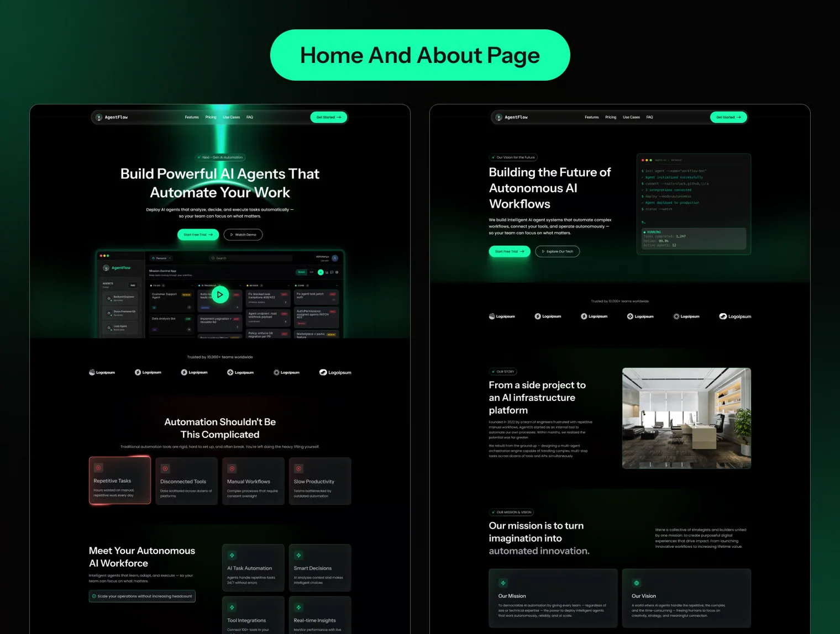Open Features in the About page navbar
The width and height of the screenshot is (840, 634).
coord(592,117)
